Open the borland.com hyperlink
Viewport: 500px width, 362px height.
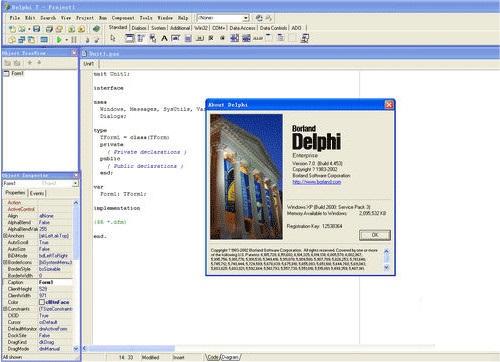317,182
